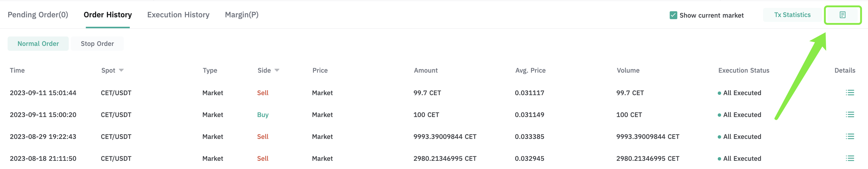Open details for 15:01:44 sell order
Image resolution: width=868 pixels, height=169 pixels.
850,93
